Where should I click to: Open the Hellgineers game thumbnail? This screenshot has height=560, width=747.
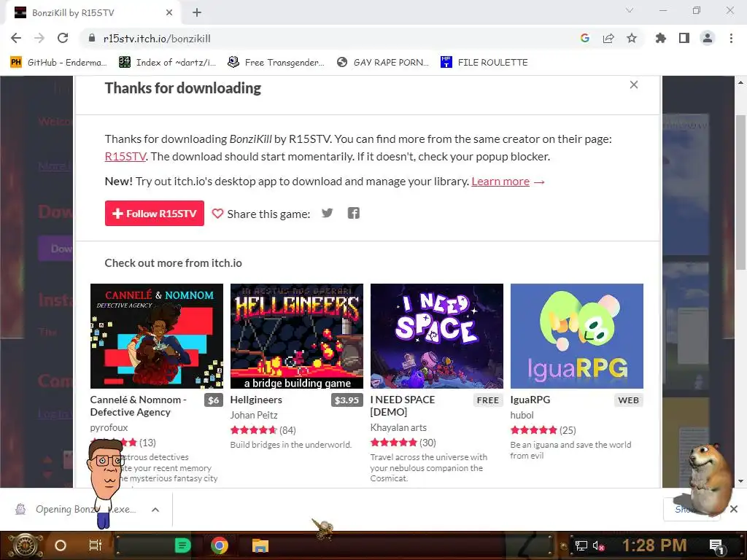click(x=297, y=336)
